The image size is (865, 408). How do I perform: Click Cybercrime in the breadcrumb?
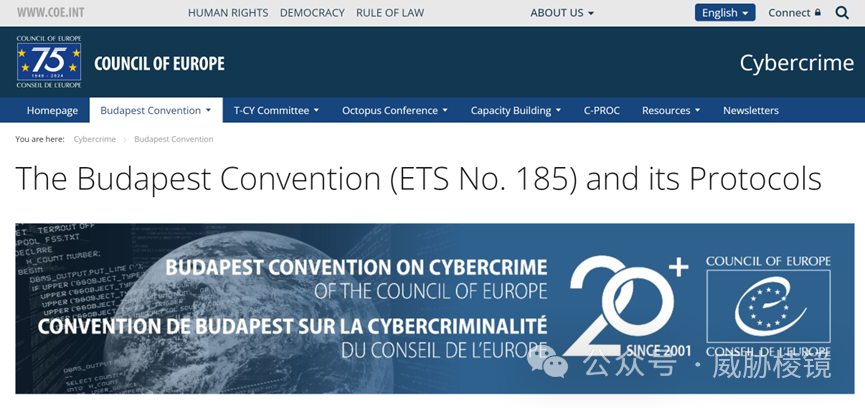tap(95, 139)
